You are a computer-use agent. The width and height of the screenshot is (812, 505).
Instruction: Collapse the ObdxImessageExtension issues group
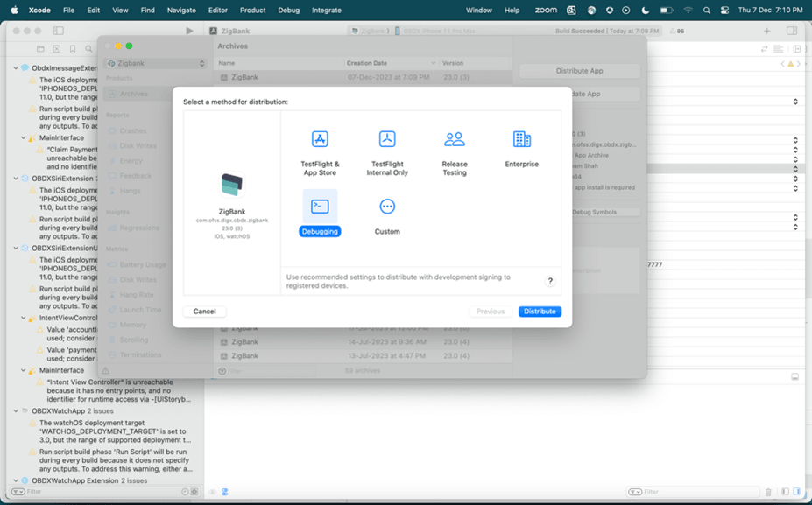[16, 68]
